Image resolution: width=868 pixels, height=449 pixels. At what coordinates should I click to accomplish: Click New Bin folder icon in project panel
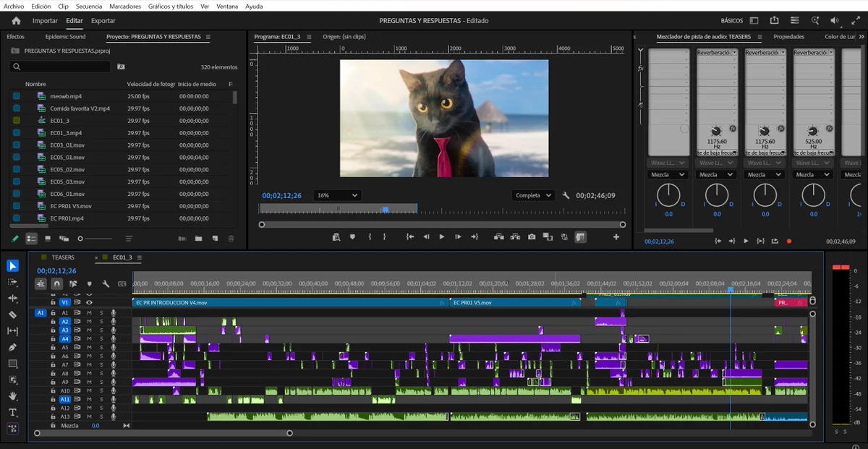198,239
